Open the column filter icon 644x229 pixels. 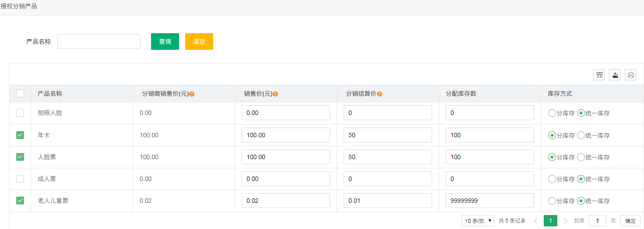tap(599, 75)
